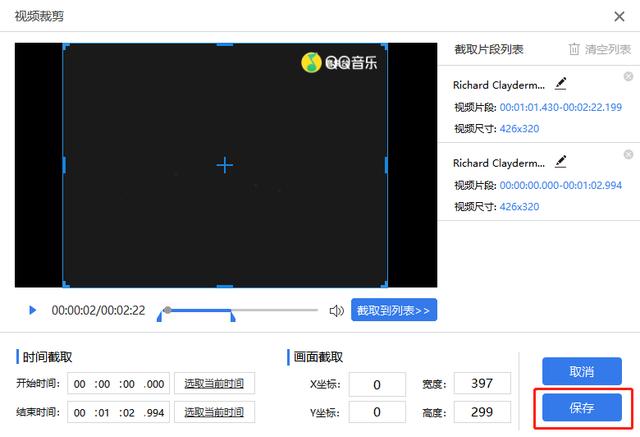
Task: Focus the 高度 field showing 299
Action: (x=482, y=412)
